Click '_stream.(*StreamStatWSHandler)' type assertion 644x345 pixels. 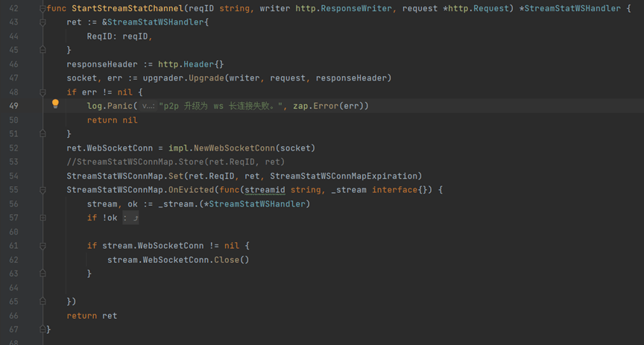pyautogui.click(x=234, y=203)
